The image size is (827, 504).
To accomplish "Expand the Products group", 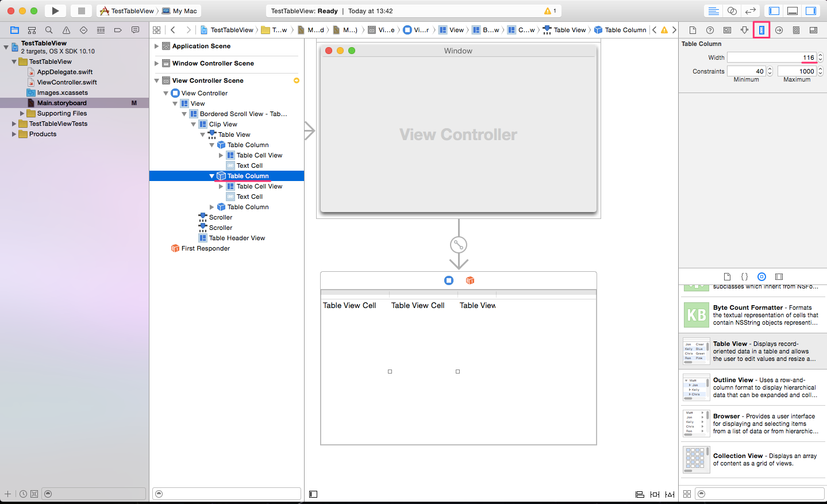I will tap(14, 134).
